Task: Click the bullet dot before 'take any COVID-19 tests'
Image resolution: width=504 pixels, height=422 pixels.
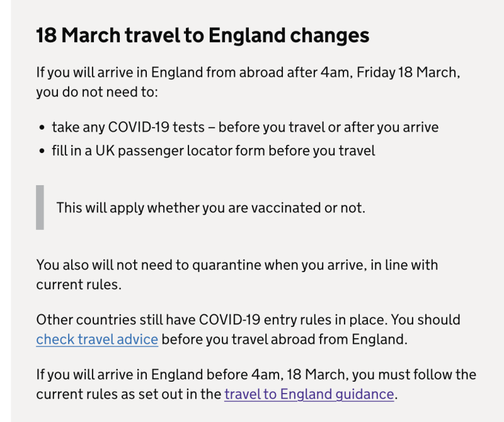Action: tap(42, 128)
